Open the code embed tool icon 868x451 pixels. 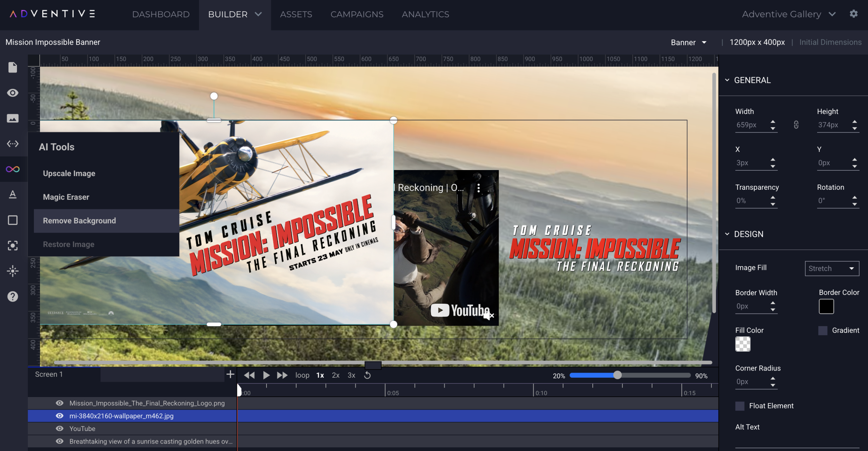pos(13,144)
